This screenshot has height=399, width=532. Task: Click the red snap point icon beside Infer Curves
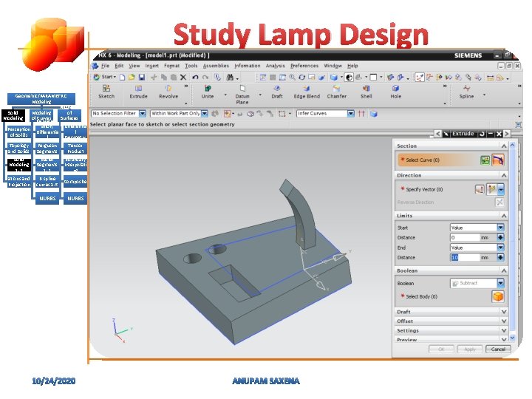(361, 114)
